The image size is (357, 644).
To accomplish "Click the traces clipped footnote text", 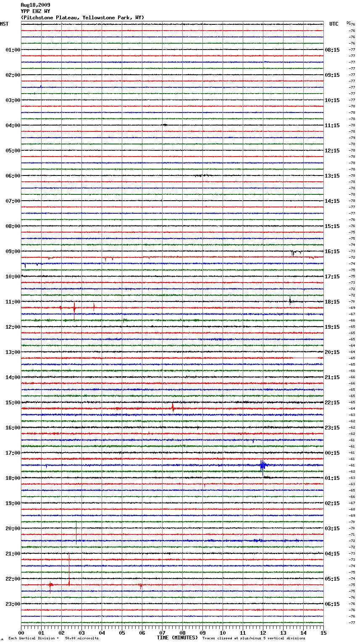I will [254, 639].
